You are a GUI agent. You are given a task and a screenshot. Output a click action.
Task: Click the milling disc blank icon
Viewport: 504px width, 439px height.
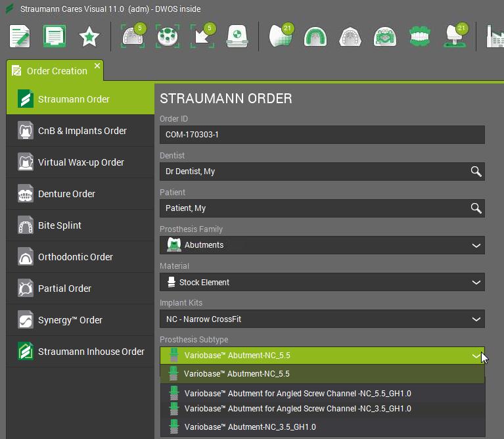click(x=168, y=36)
